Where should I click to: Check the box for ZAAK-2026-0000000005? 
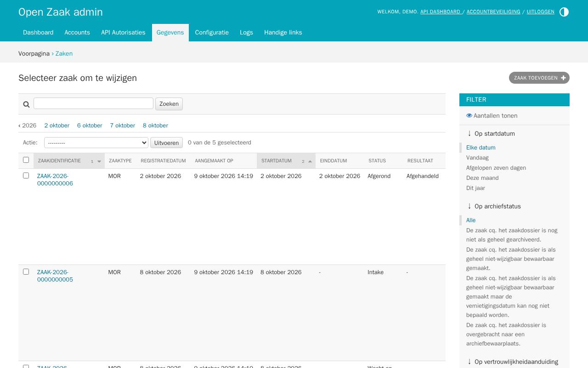26,271
